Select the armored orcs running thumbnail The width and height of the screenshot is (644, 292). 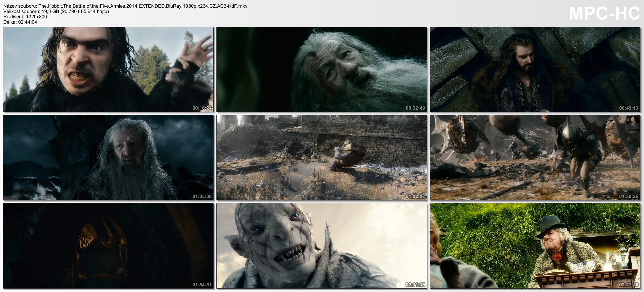coord(535,157)
